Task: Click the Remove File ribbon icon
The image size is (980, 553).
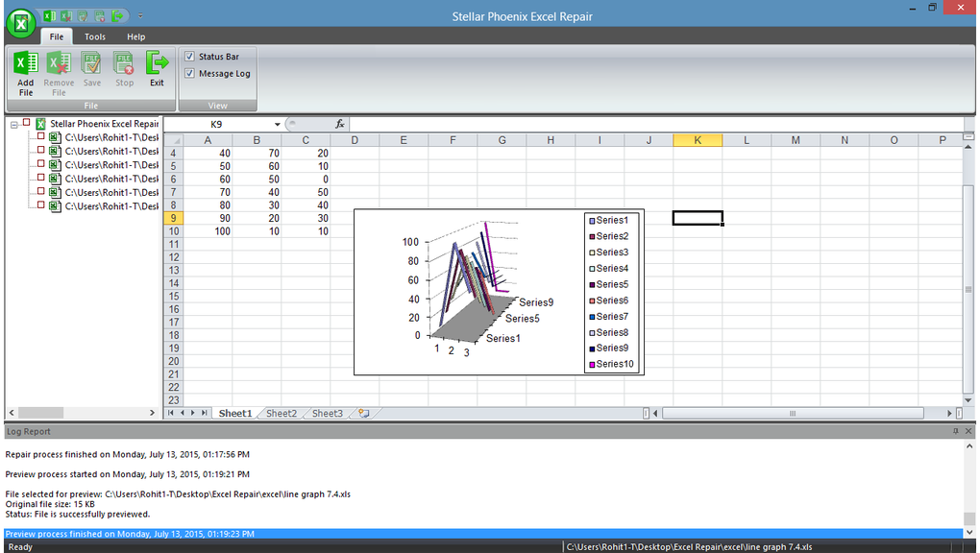Action: coord(59,62)
